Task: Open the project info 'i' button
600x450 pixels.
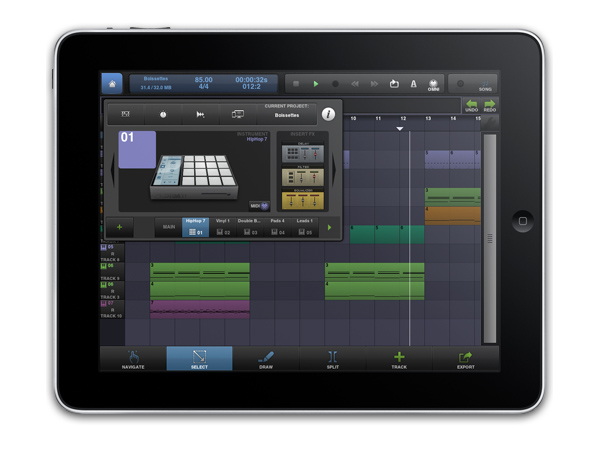Action: [328, 114]
